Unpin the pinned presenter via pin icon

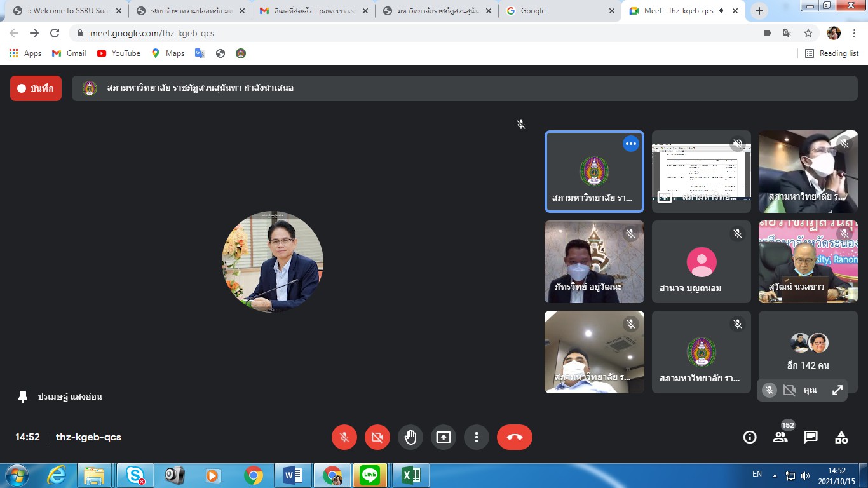[x=23, y=396]
